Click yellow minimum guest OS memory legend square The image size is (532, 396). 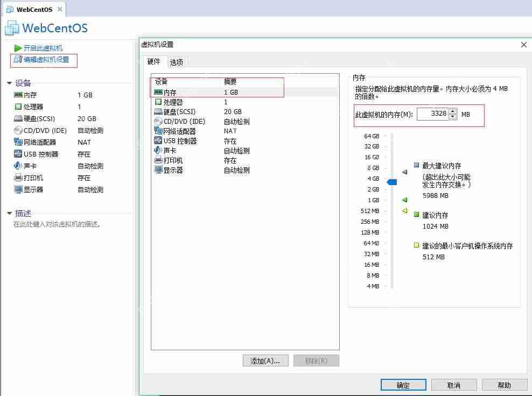(417, 245)
